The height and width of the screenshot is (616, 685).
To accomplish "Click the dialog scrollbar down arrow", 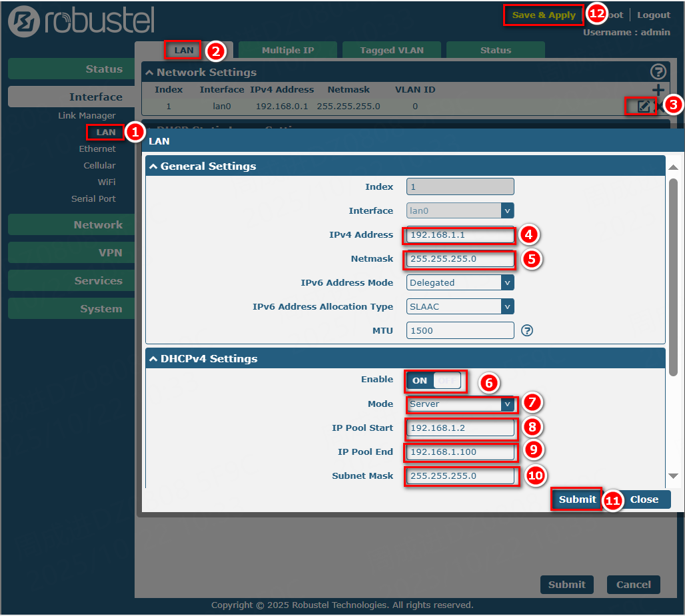I will tap(673, 475).
